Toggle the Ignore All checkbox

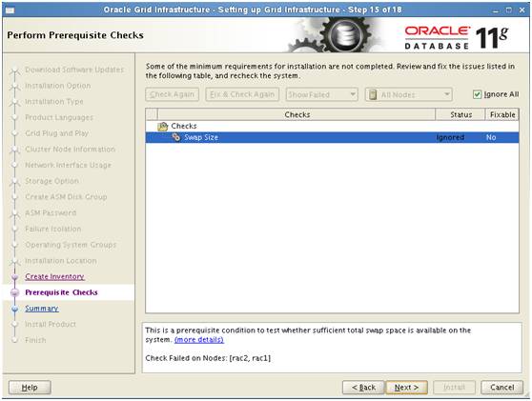477,94
